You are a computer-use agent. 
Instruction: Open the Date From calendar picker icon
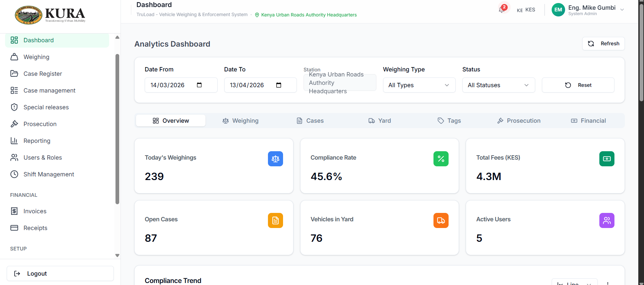coord(199,85)
